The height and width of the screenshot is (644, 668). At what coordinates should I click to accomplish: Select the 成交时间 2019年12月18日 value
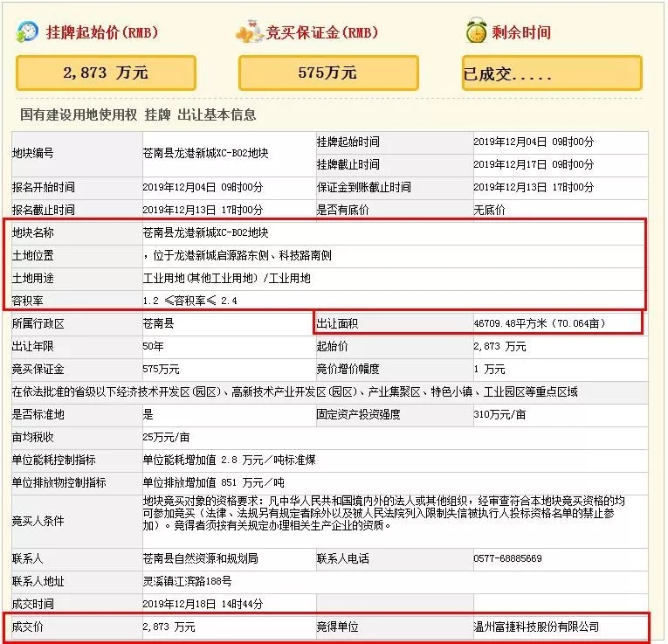202,604
